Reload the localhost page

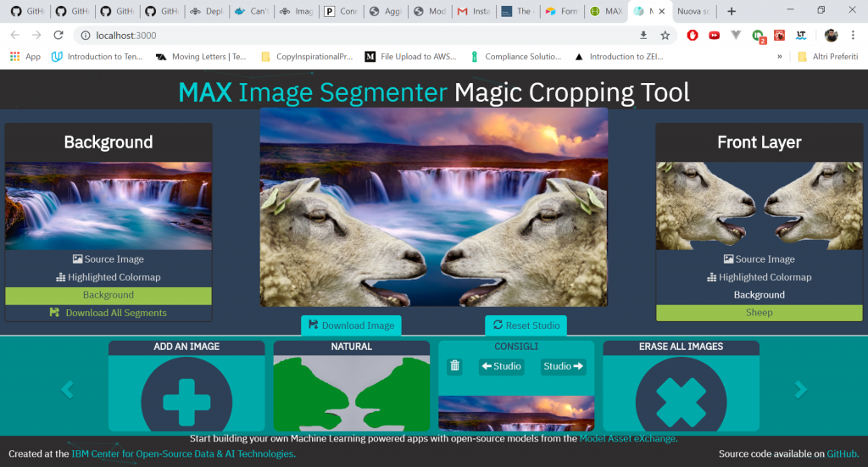pos(58,36)
